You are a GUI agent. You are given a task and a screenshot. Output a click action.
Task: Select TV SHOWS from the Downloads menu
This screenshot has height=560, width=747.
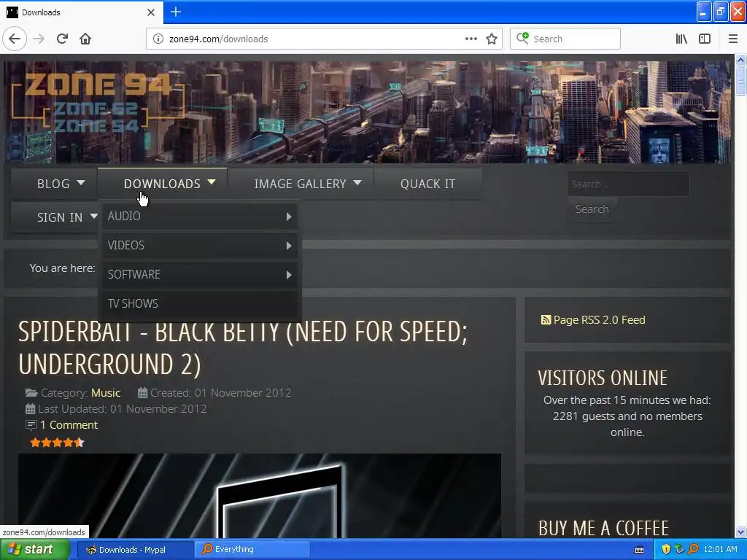(x=200, y=304)
